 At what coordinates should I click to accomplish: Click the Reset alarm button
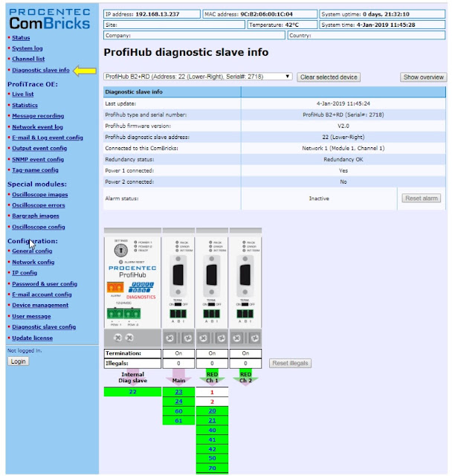click(x=422, y=199)
